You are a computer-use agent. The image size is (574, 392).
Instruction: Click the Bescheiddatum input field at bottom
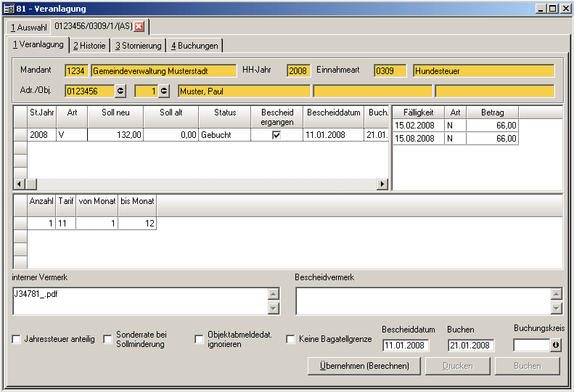[x=406, y=346]
